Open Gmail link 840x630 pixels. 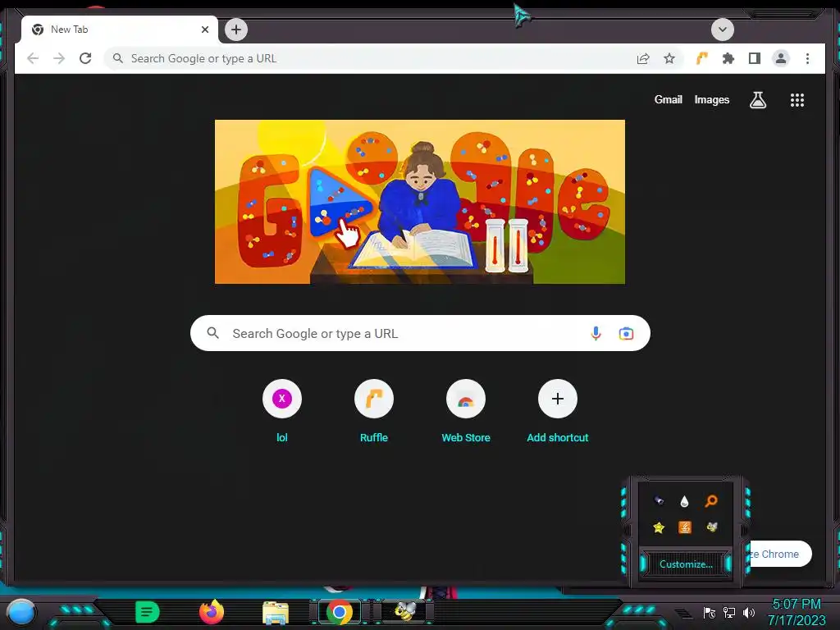click(x=668, y=99)
